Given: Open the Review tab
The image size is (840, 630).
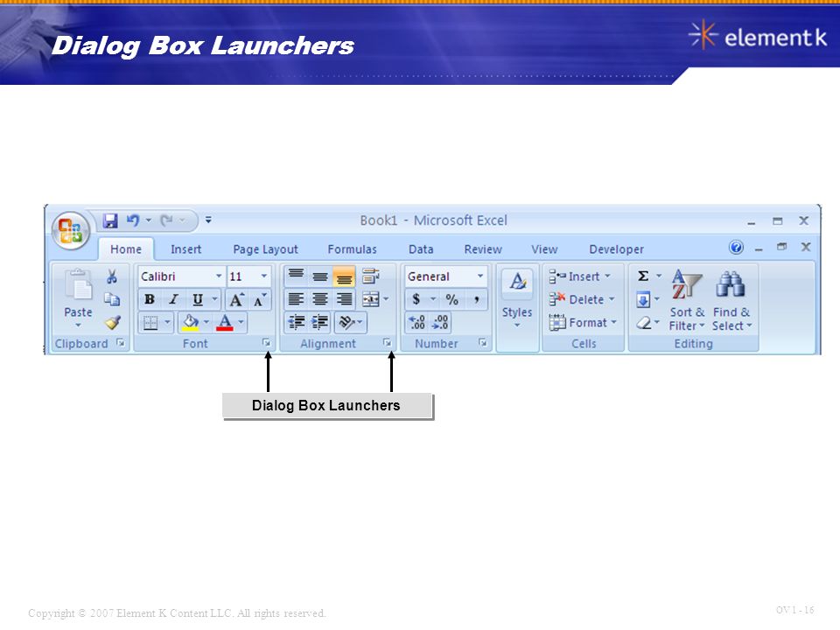Looking at the screenshot, I should tap(483, 249).
